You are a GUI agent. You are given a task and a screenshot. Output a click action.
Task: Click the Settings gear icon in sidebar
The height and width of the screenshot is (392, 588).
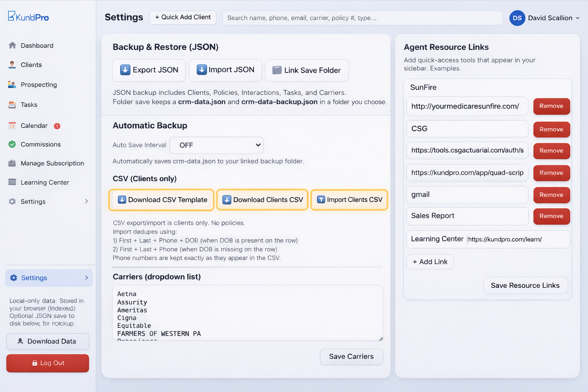click(13, 201)
